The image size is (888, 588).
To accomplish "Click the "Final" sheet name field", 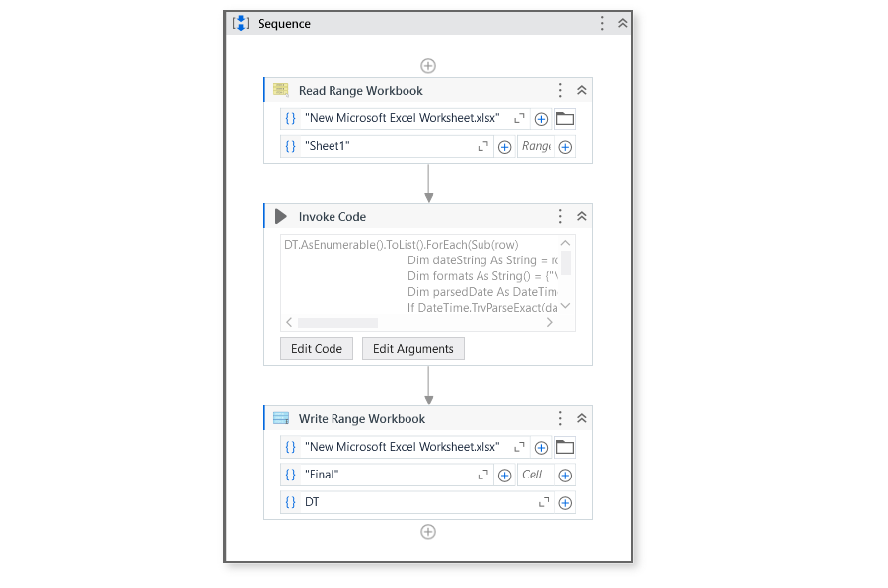I will [388, 475].
